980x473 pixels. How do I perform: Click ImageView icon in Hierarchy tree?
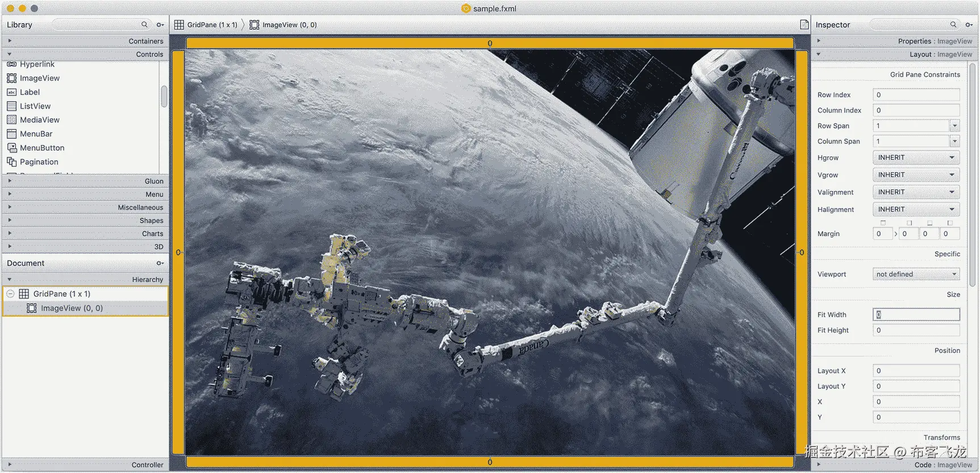coord(32,308)
